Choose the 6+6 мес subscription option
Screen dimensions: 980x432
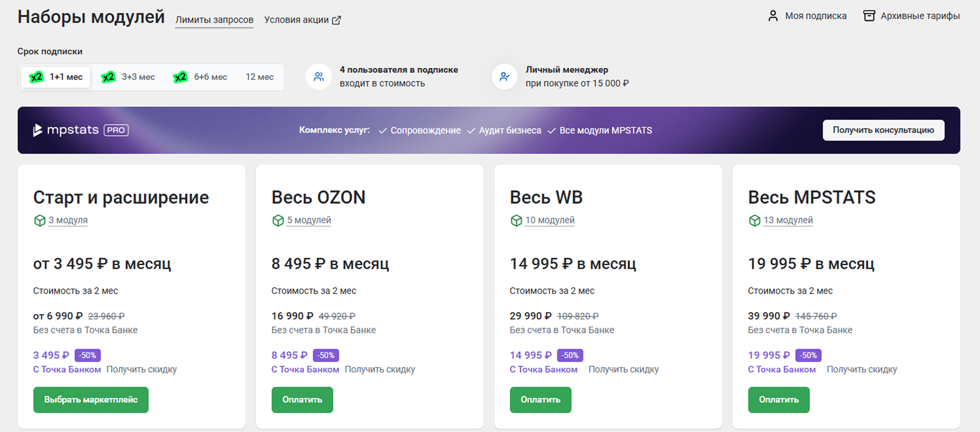coord(200,77)
